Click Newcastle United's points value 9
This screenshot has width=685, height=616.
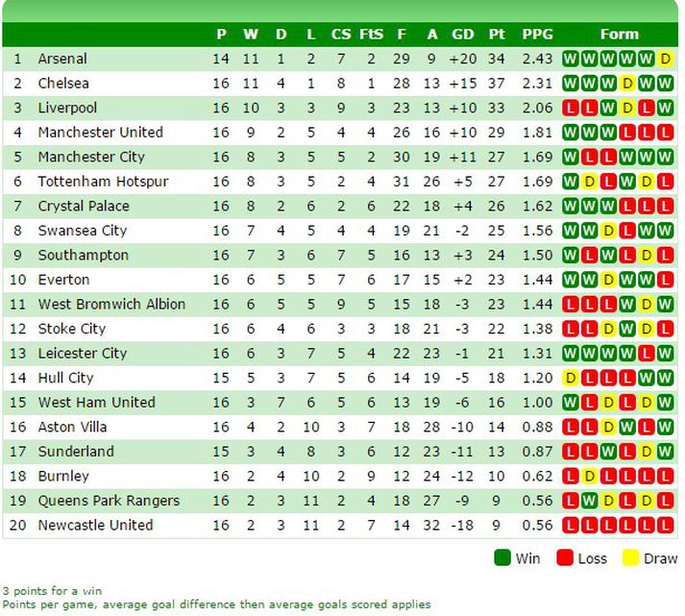pyautogui.click(x=496, y=526)
